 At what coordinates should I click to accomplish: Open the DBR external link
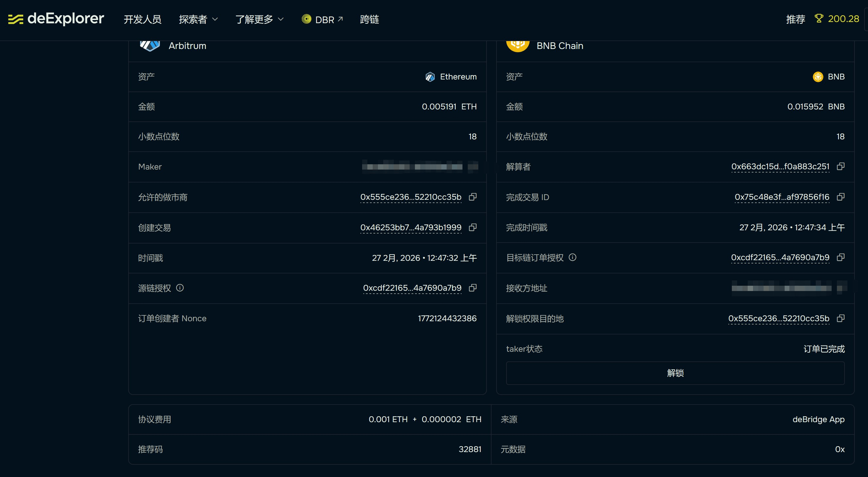coord(322,20)
